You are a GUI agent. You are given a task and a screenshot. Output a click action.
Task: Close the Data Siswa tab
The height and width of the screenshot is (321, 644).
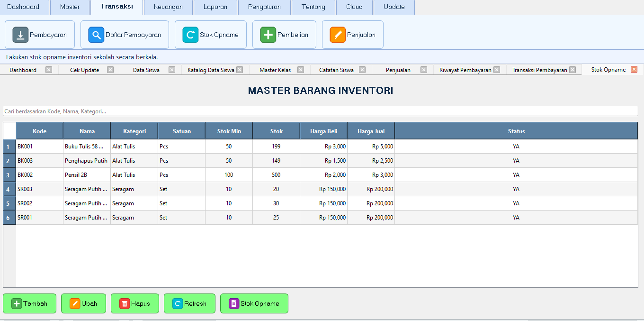point(172,70)
